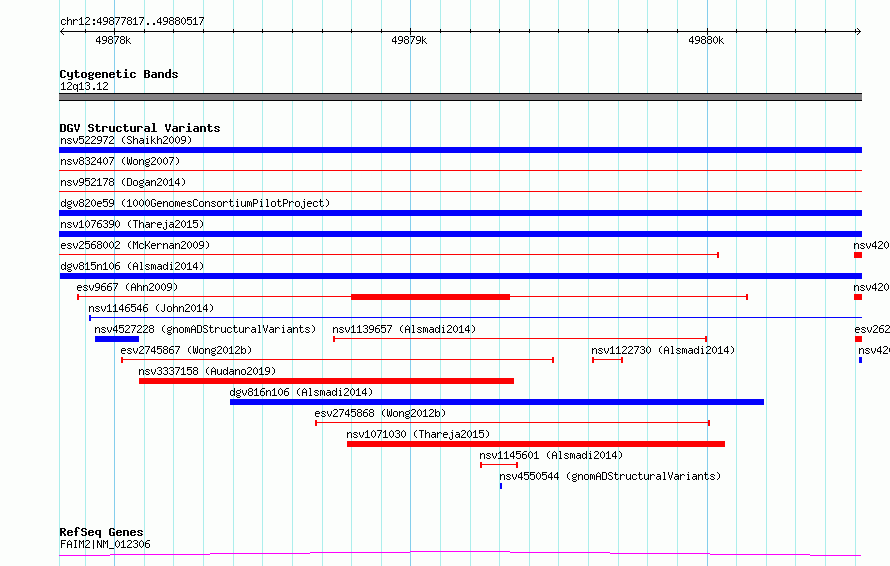Open variant label dgv816n106 (Alsmadi2014)
This screenshot has width=890, height=566.
301,392
